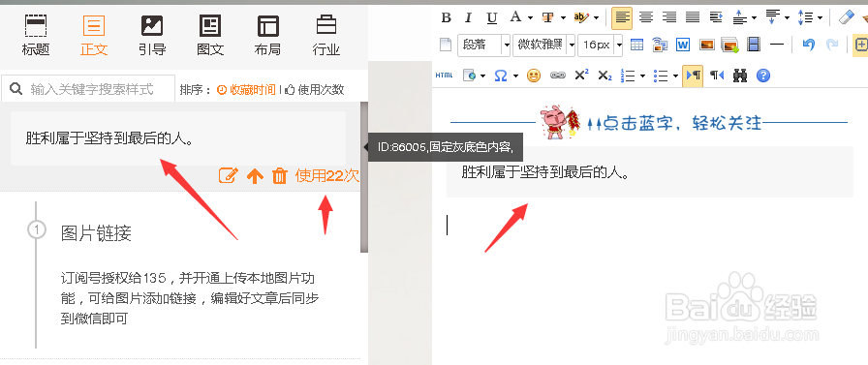This screenshot has height=365, width=868.
Task: Apply the text effect T button
Action: coord(548,17)
